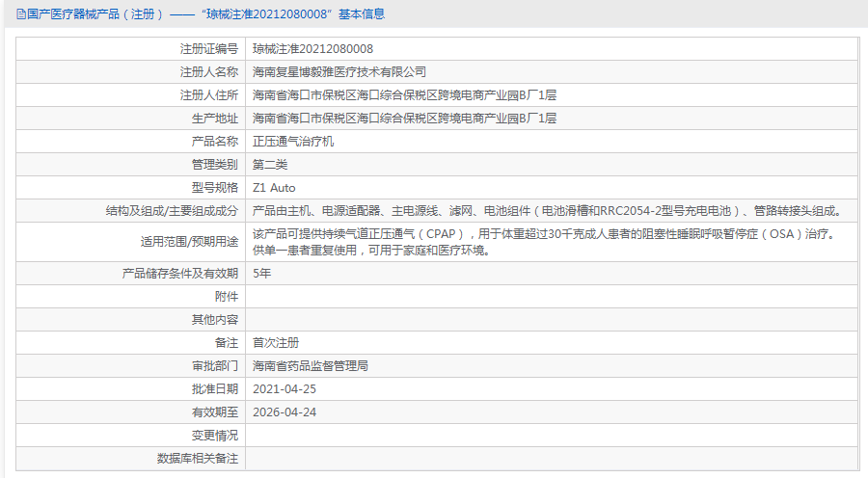Select the intended use text mentioning CPAP
868x478 pixels.
pyautogui.click(x=546, y=242)
